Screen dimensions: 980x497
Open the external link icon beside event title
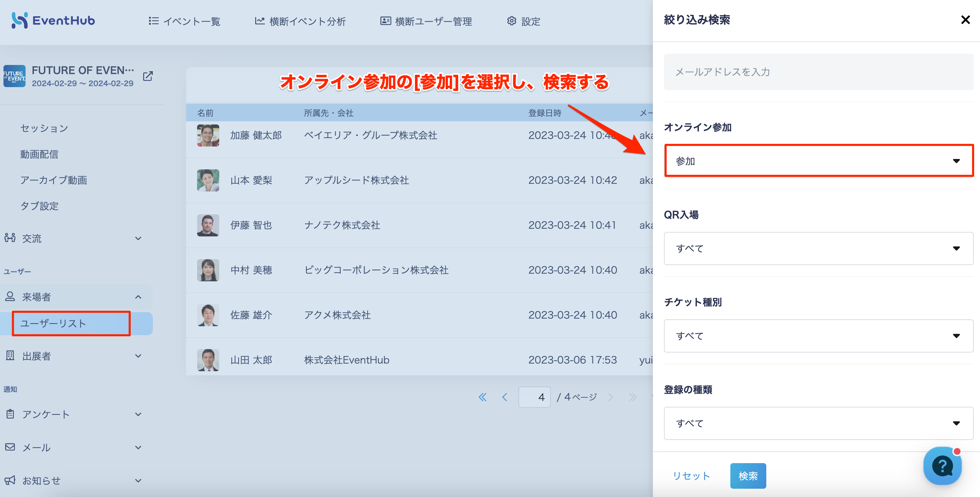click(x=148, y=76)
